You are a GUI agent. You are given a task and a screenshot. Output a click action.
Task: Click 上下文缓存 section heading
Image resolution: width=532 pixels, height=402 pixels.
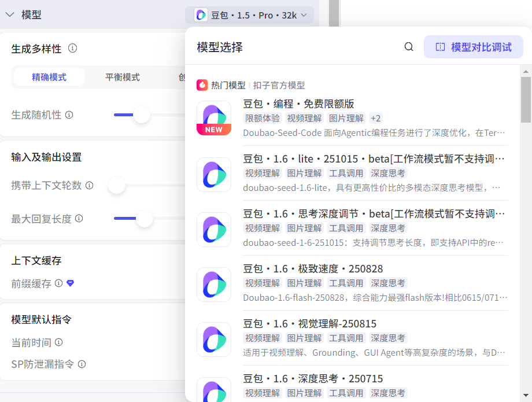pyautogui.click(x=36, y=260)
